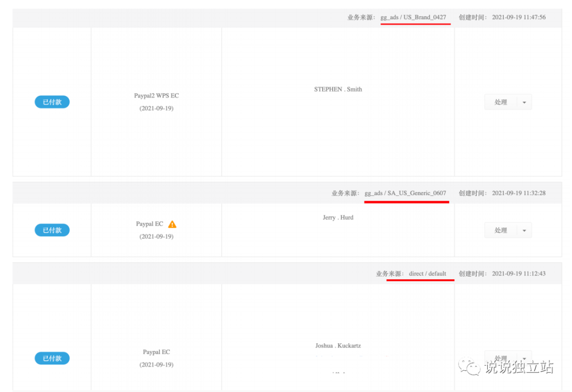Click the direct / default source link
This screenshot has width=572, height=392.
[428, 273]
